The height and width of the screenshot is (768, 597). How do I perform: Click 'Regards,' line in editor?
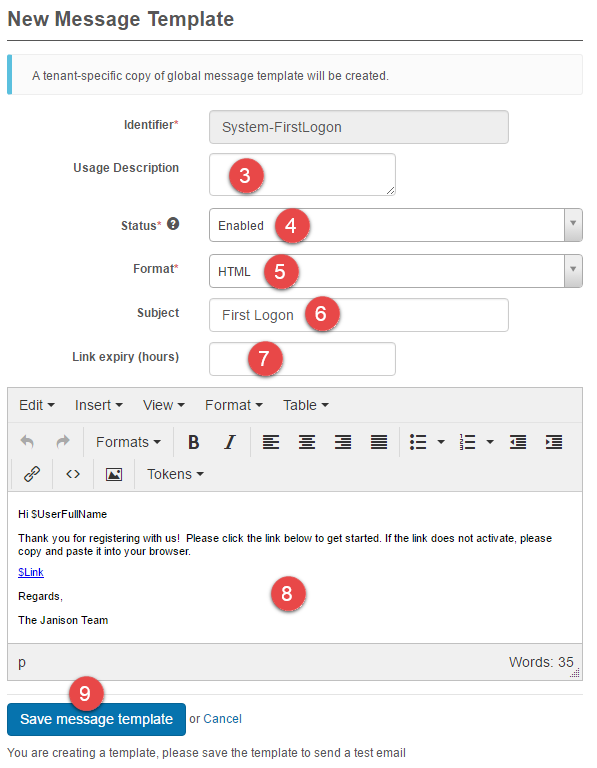click(40, 596)
